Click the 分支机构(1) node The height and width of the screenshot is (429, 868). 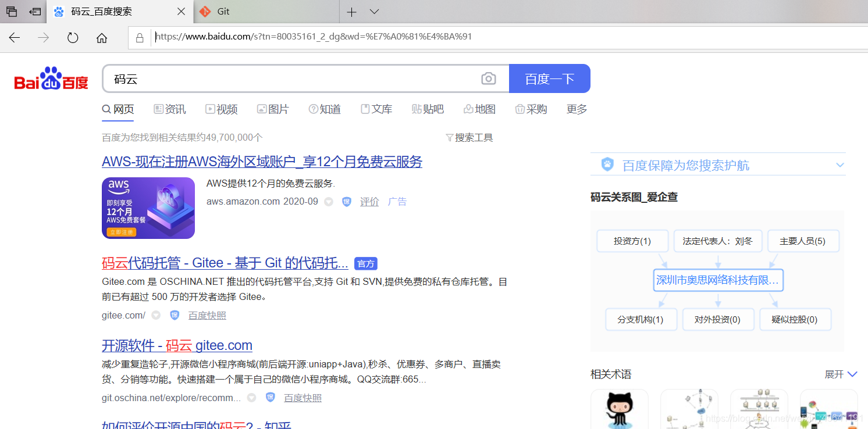[x=641, y=320]
